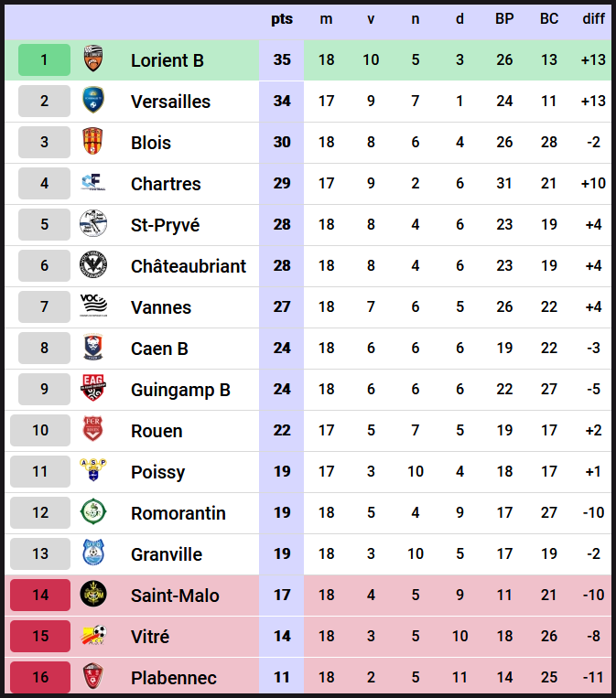Screen dimensions: 616x698
Task: Click the diff column header
Action: (593, 19)
